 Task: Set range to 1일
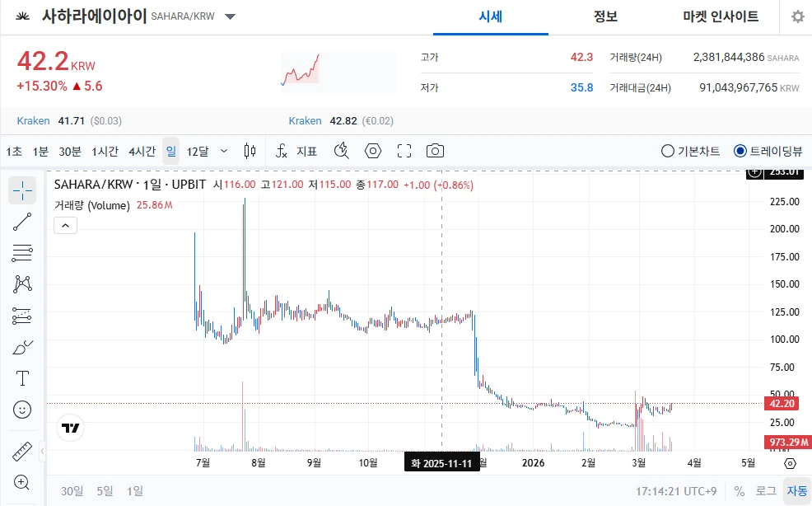coord(135,491)
